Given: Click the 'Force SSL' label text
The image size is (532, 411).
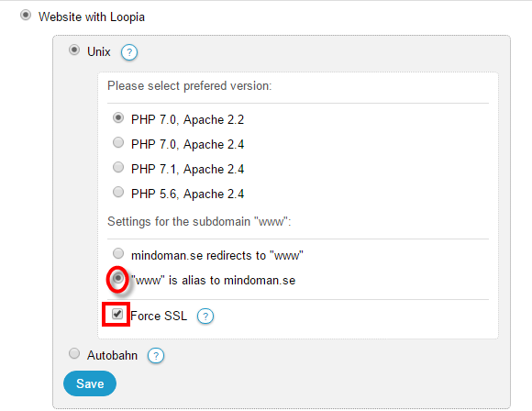Looking at the screenshot, I should point(159,316).
